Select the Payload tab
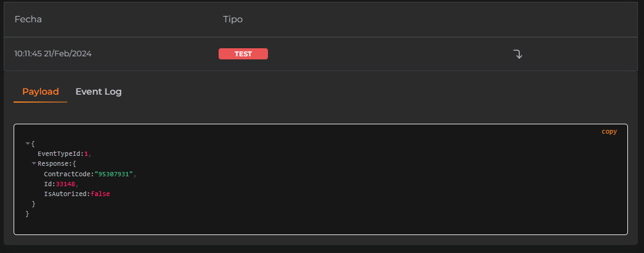The width and height of the screenshot is (644, 253). point(40,92)
